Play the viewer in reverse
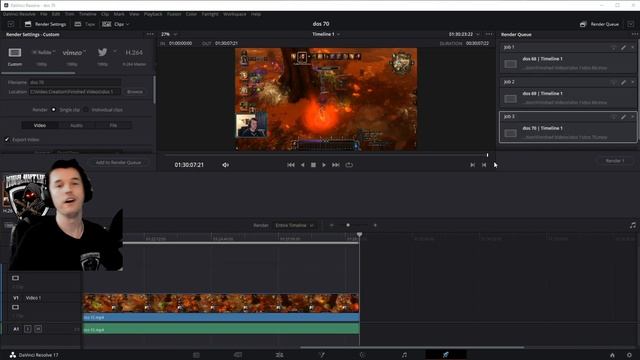 [x=302, y=165]
